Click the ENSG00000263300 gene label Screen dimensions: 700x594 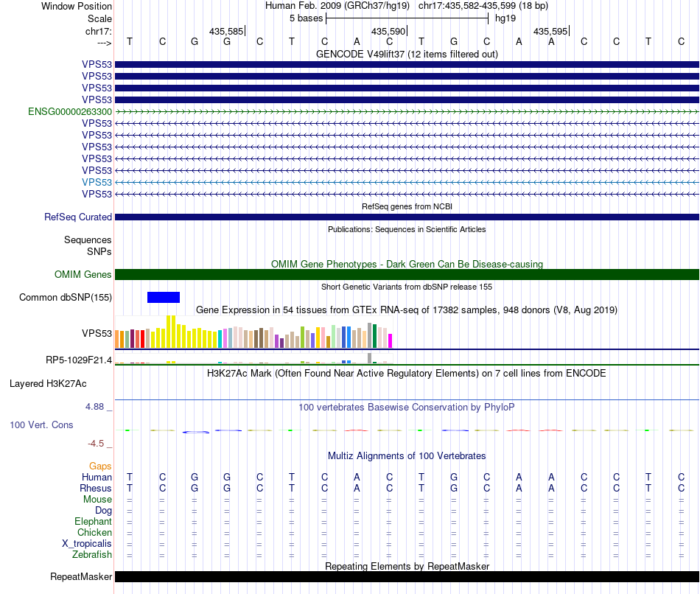click(70, 112)
